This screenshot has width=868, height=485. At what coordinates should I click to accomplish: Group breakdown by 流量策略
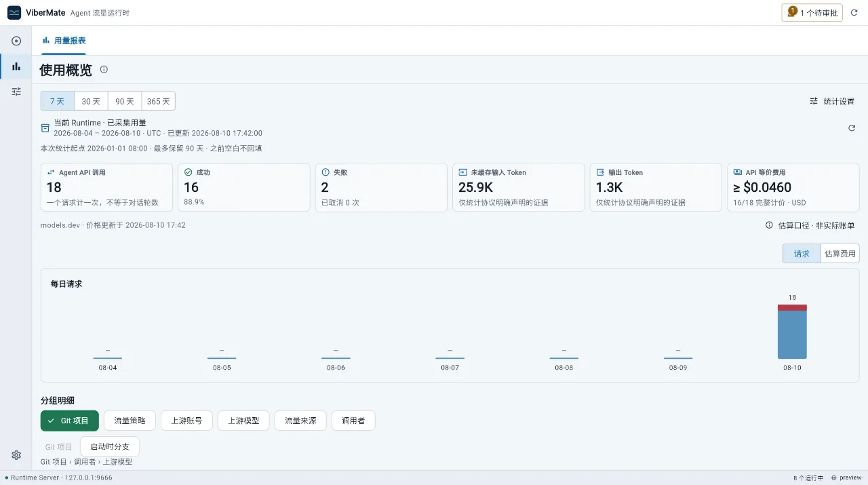pyautogui.click(x=130, y=421)
